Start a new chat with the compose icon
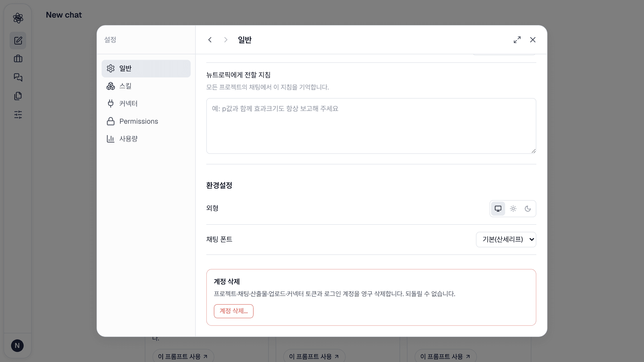This screenshot has width=644, height=362. pyautogui.click(x=18, y=40)
